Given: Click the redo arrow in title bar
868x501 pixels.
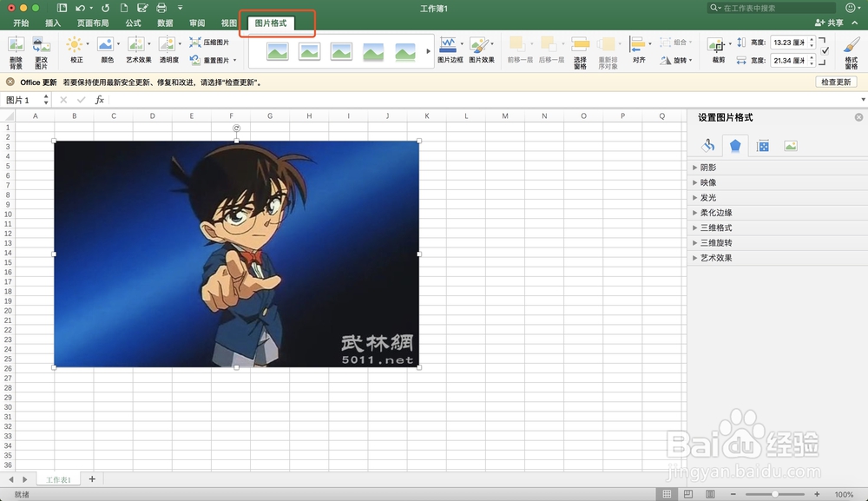Looking at the screenshot, I should [x=105, y=8].
